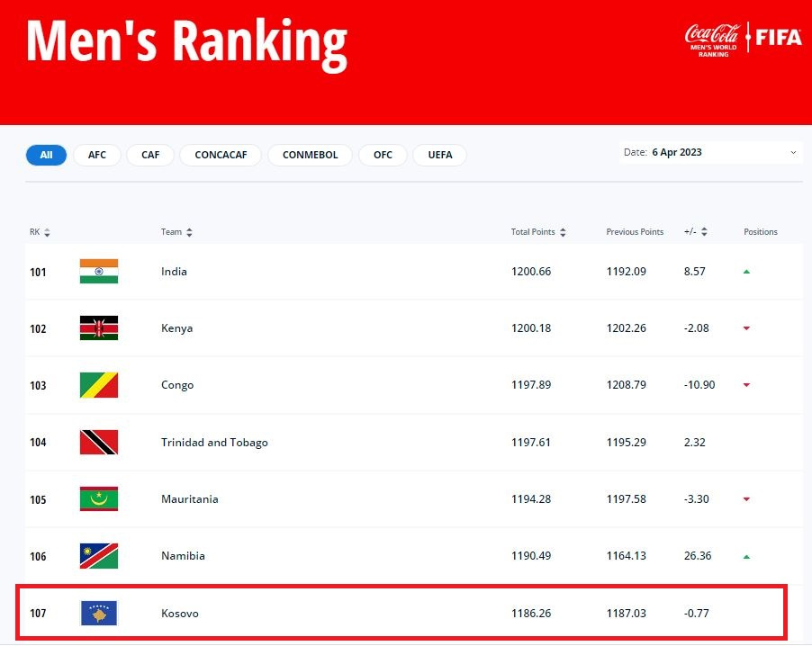Filter rankings by CONCACAF
The image size is (812, 646).
pyautogui.click(x=221, y=155)
